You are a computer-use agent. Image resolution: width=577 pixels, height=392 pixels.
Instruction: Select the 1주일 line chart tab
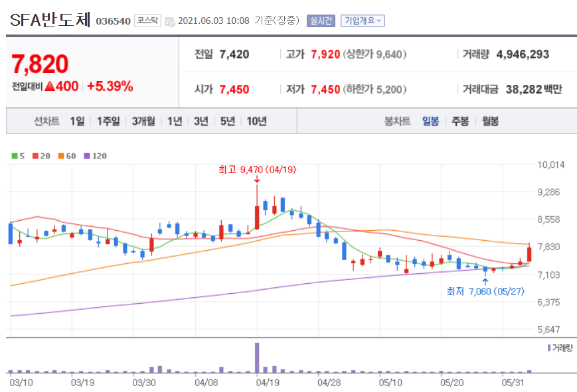point(108,121)
